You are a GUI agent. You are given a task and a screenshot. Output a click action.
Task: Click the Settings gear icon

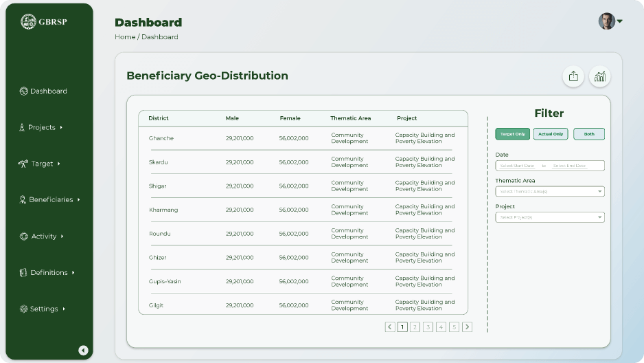pos(23,309)
